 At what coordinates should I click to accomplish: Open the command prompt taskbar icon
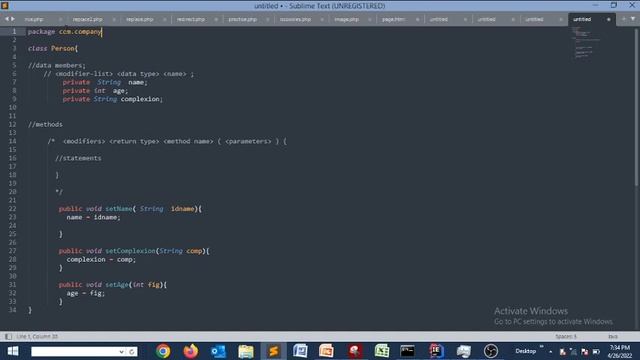tap(407, 351)
